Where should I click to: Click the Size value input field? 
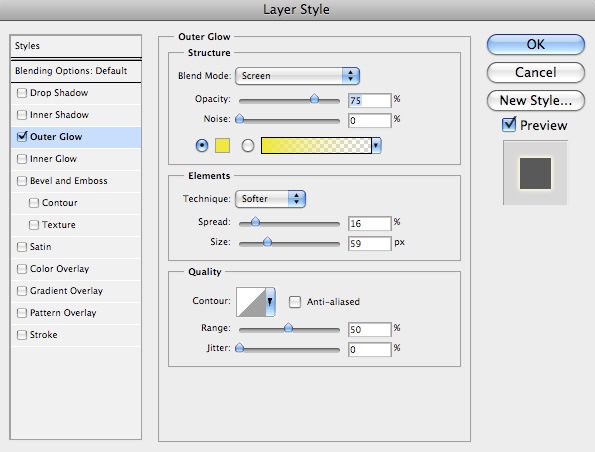370,244
